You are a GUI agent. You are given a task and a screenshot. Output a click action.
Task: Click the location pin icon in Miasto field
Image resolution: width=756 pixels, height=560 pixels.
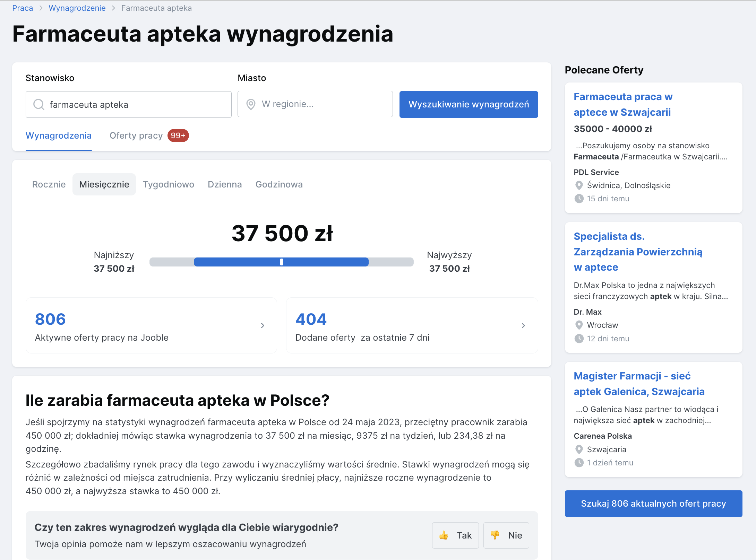[x=251, y=104]
